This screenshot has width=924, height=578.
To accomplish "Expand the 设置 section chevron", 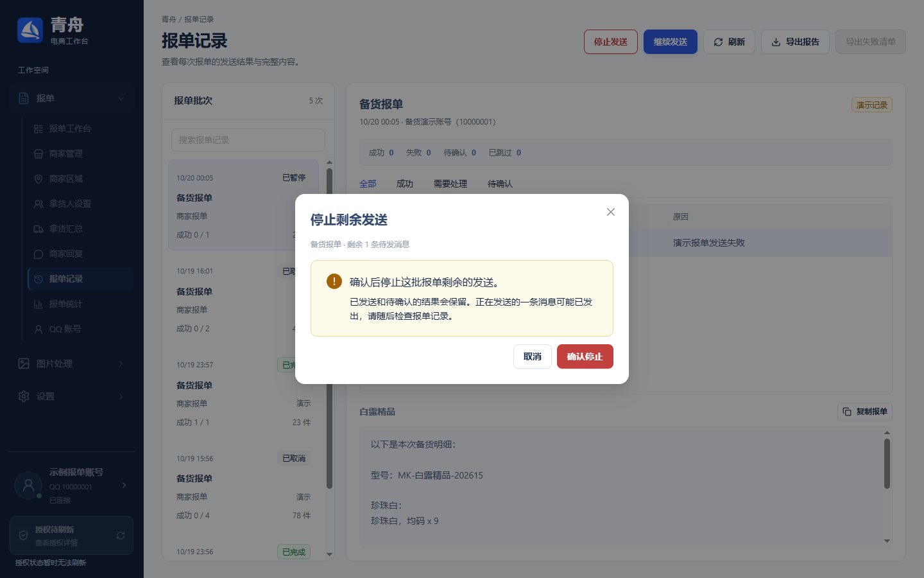I will (x=121, y=396).
